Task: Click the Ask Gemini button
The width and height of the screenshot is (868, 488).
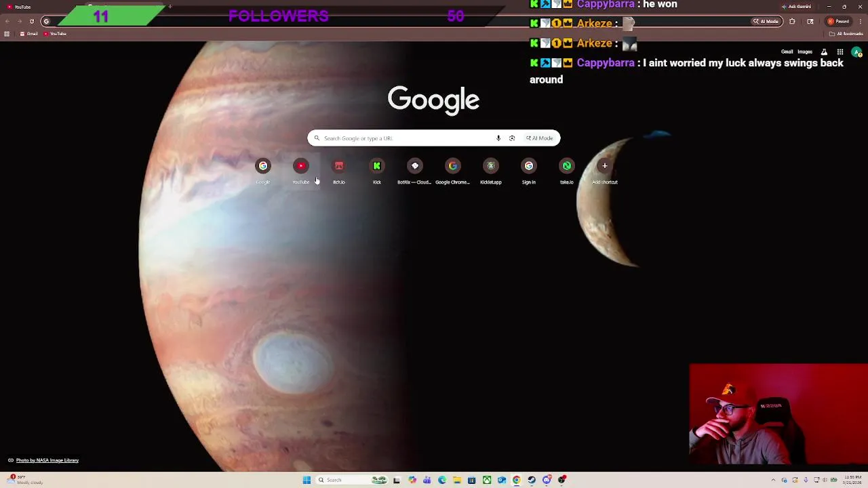Action: click(796, 7)
